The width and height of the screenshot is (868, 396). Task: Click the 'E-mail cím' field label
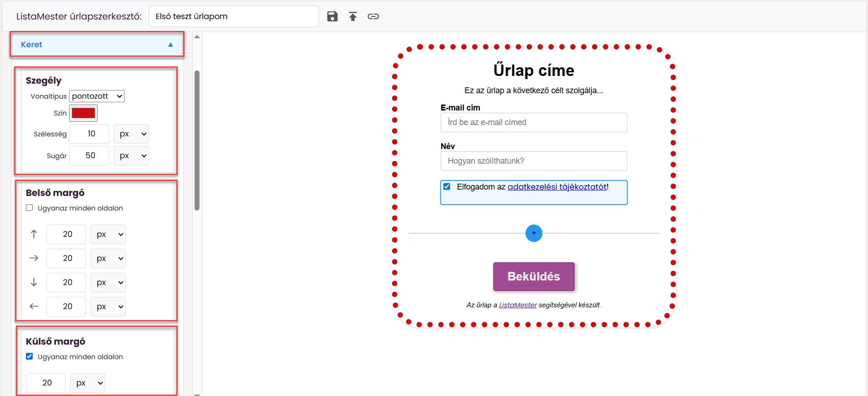(x=460, y=108)
